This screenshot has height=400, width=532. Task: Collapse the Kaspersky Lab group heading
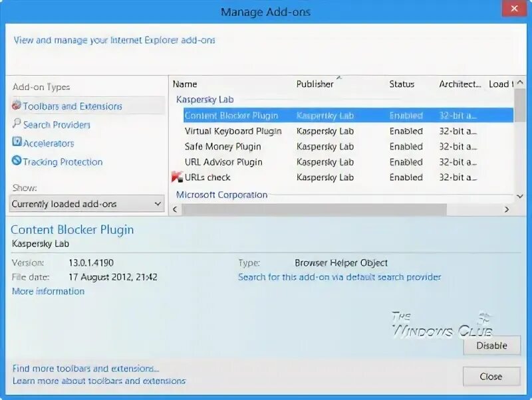coord(205,99)
